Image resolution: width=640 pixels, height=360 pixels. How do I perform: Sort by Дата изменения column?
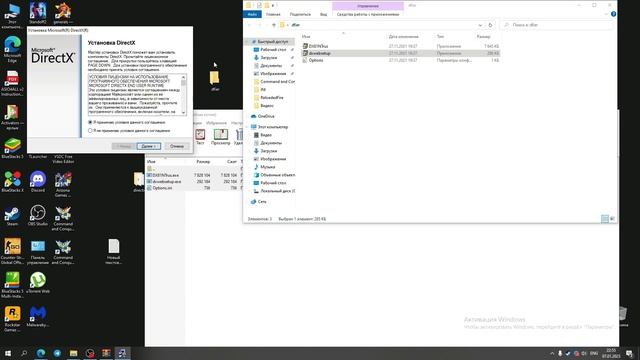click(x=404, y=37)
